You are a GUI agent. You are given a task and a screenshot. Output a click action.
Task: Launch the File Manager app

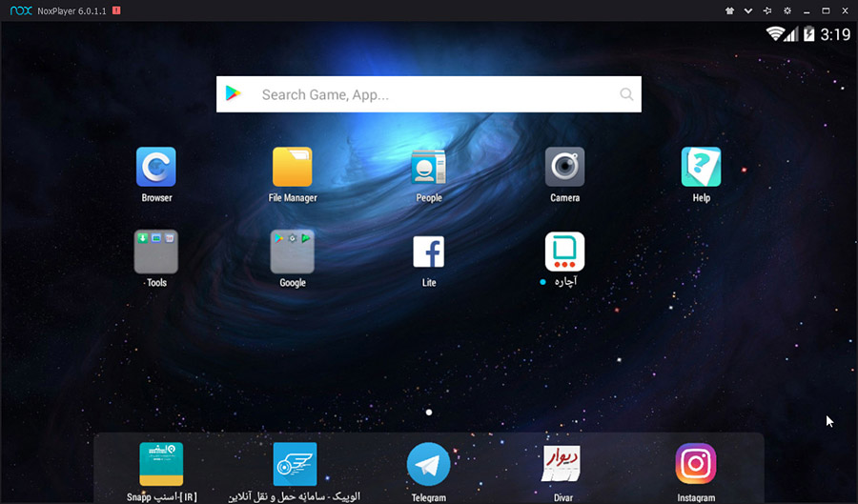293,168
